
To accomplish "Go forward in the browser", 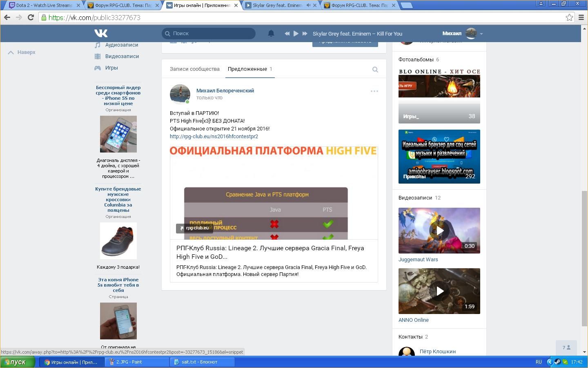I will [x=19, y=17].
